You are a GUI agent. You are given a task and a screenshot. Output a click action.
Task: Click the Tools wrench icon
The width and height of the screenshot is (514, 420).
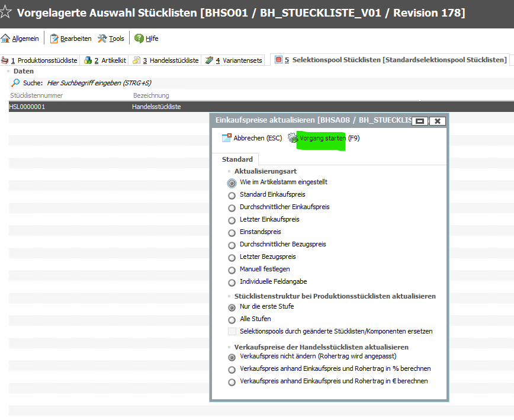102,39
